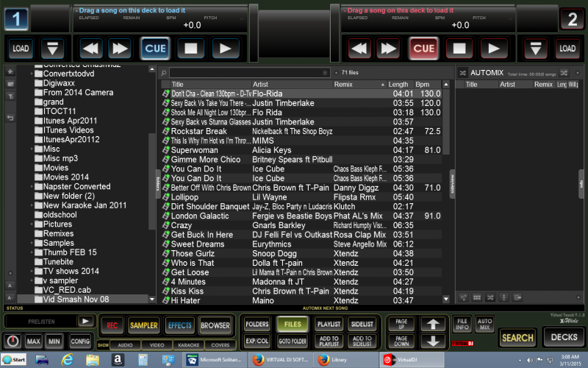Image resolution: width=588 pixels, height=368 pixels.
Task: Expand the Convertxtodvd folder
Action: point(32,74)
